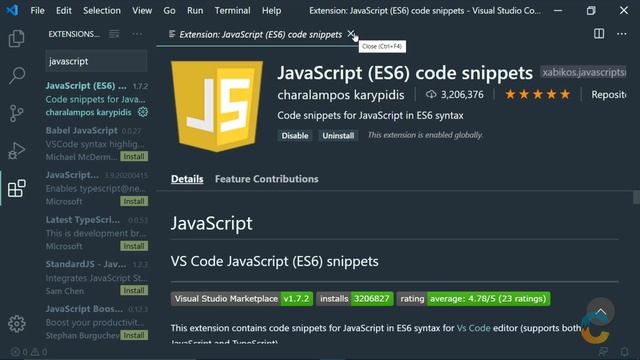The height and width of the screenshot is (360, 640).
Task: Click the download count icon
Action: tap(431, 95)
